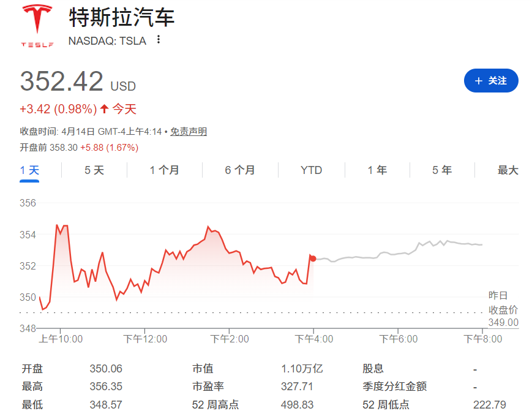Select the 5年 time range
This screenshot has width=532, height=419.
coord(441,170)
